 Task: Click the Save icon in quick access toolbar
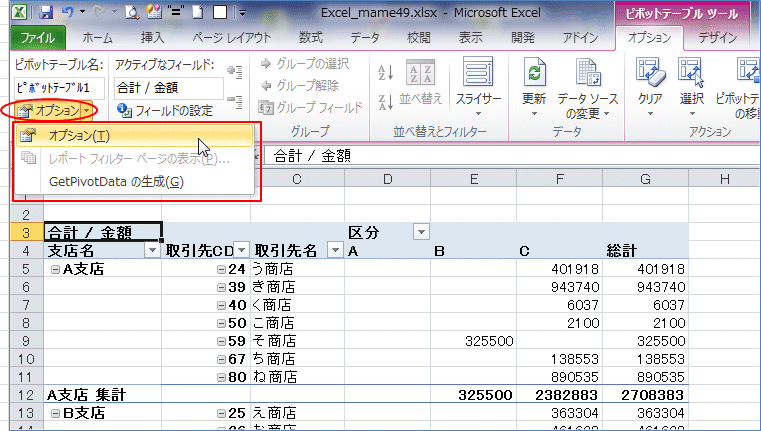(x=46, y=13)
